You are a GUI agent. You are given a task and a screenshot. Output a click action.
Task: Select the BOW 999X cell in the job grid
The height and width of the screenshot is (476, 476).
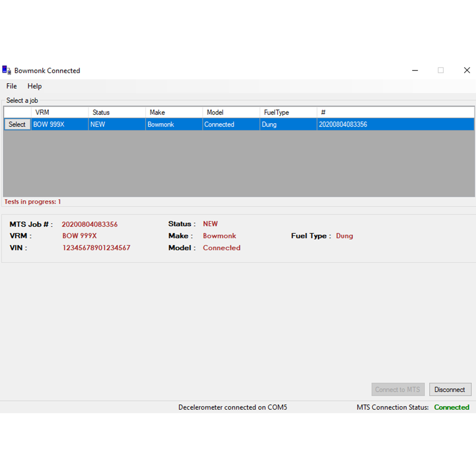click(59, 124)
